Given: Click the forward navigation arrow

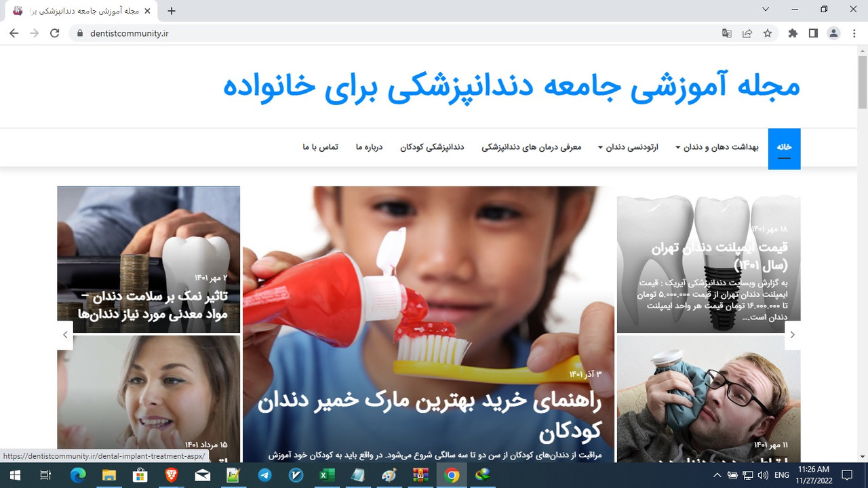Looking at the screenshot, I should (x=35, y=33).
